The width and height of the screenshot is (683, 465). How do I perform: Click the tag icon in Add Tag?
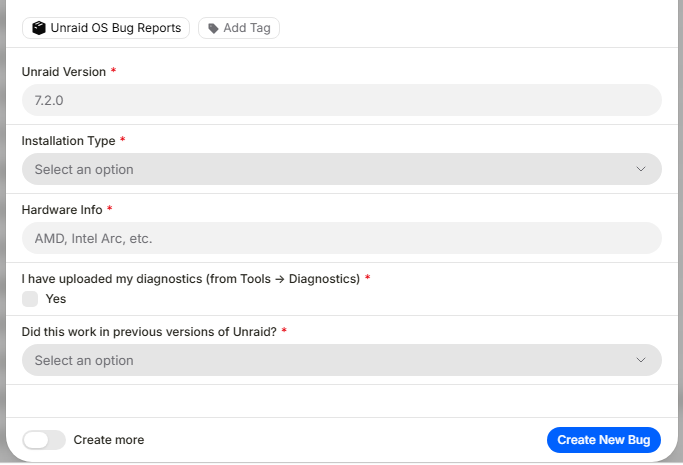tap(213, 29)
